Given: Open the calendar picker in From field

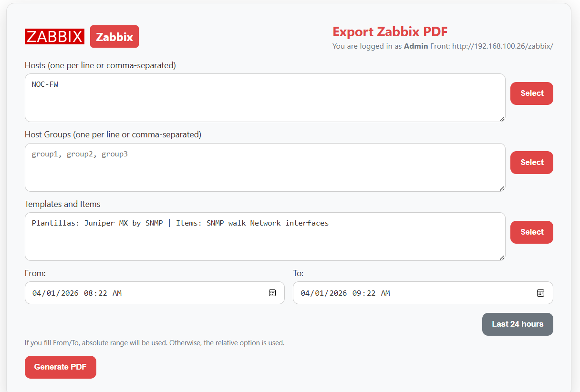Looking at the screenshot, I should tap(272, 293).
